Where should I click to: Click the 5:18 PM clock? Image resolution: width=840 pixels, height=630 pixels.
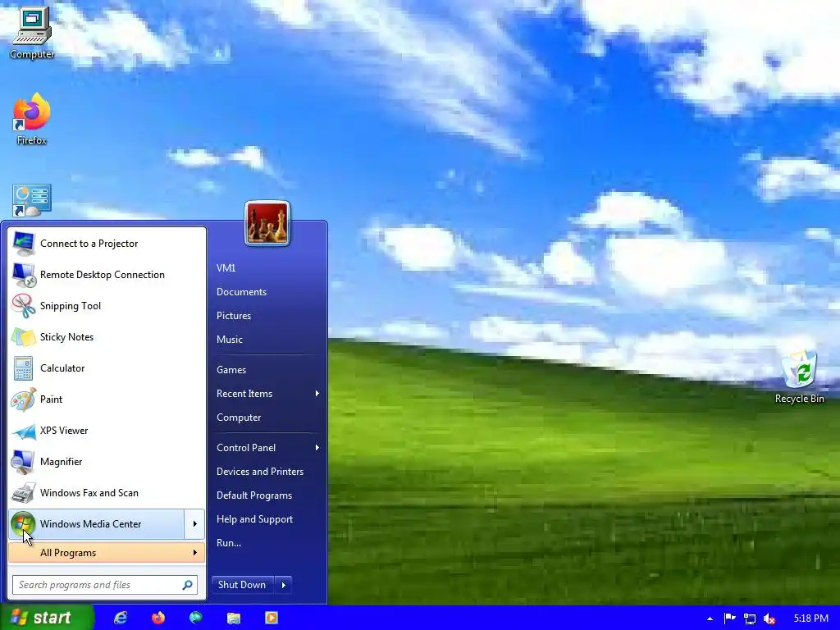pyautogui.click(x=810, y=619)
